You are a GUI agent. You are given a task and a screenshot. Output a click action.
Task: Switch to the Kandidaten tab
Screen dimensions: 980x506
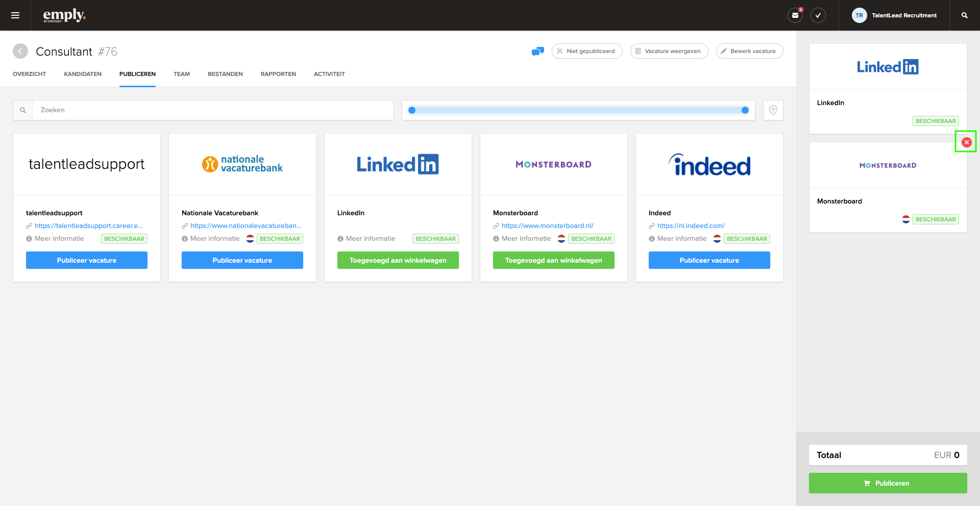[x=83, y=74]
